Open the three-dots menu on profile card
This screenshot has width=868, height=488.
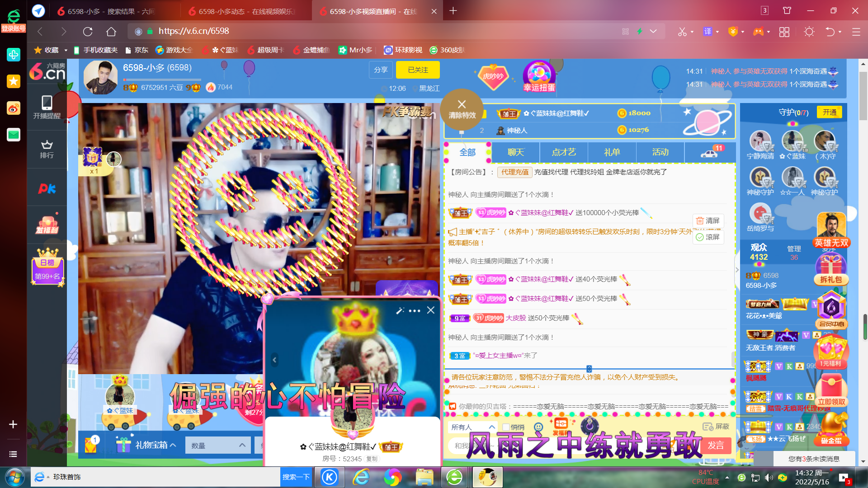coord(415,311)
